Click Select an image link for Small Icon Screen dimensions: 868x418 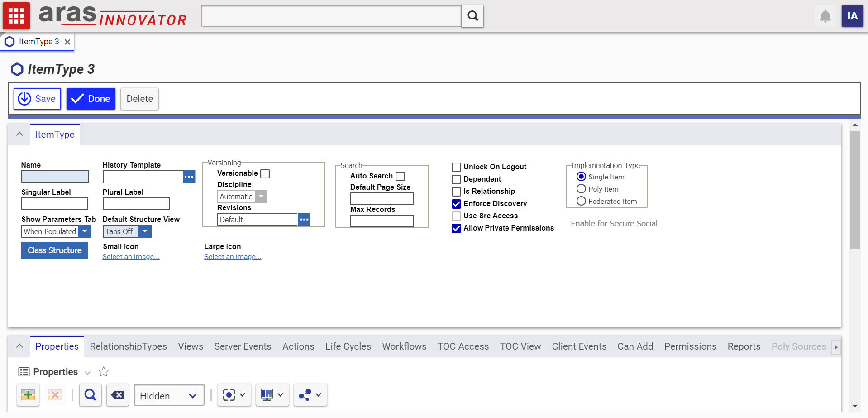pyautogui.click(x=131, y=257)
